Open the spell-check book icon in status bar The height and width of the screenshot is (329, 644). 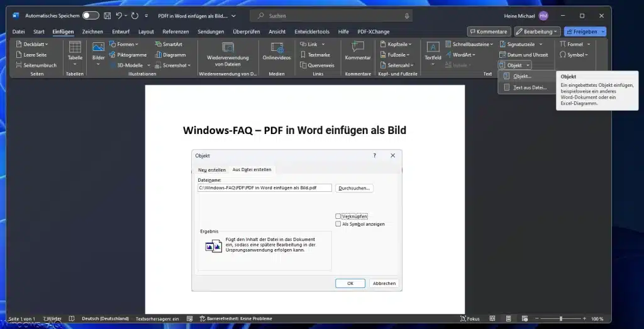(72, 319)
